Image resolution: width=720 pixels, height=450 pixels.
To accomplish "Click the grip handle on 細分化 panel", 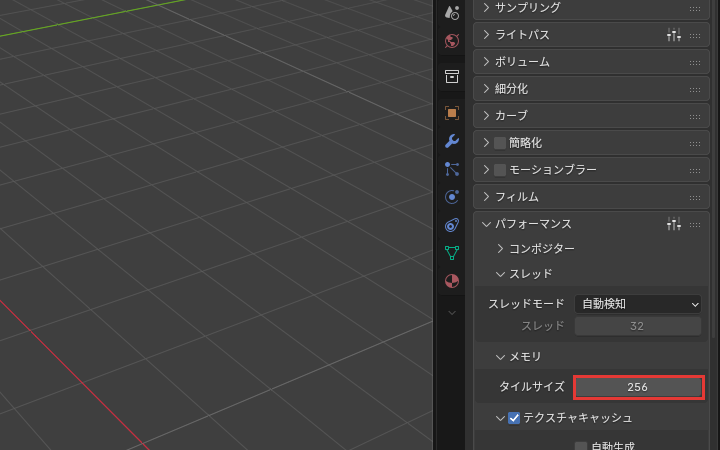I will (x=695, y=90).
